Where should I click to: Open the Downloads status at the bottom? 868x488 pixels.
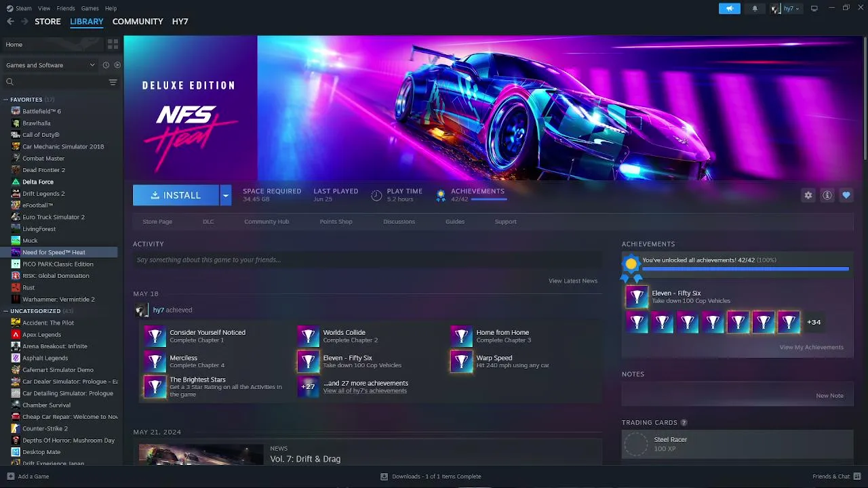click(431, 476)
